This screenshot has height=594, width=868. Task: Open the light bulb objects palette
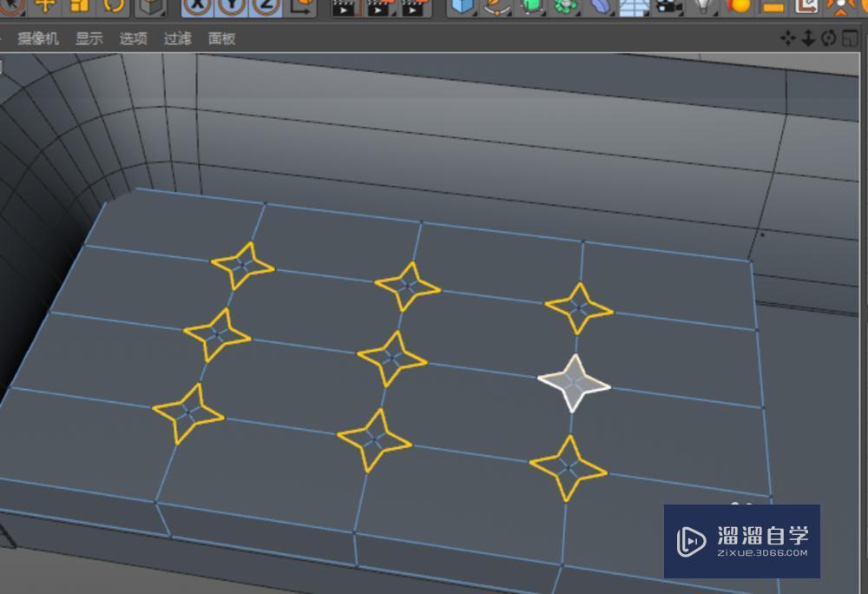pyautogui.click(x=704, y=6)
